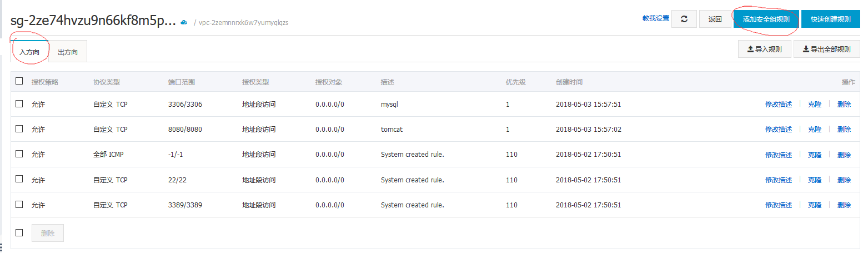The height and width of the screenshot is (253, 868).
Task: Click 修改描述 for the mysql rule
Action: tap(779, 104)
